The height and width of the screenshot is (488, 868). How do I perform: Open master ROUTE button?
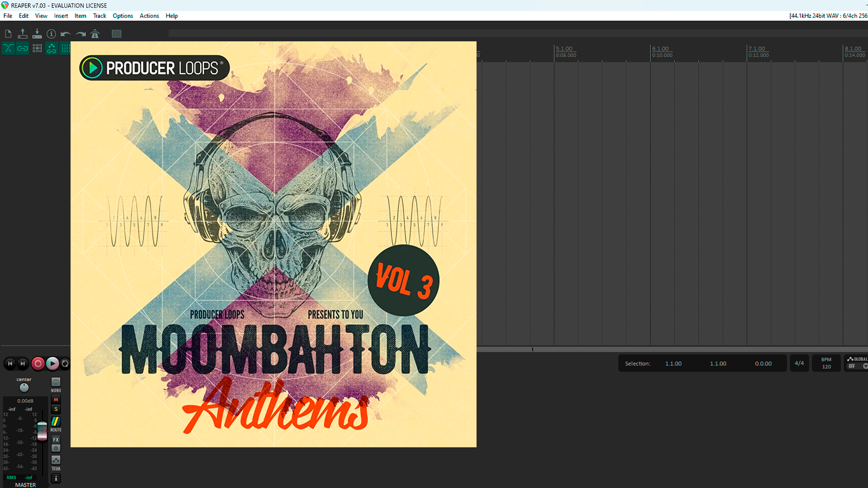pos(56,421)
